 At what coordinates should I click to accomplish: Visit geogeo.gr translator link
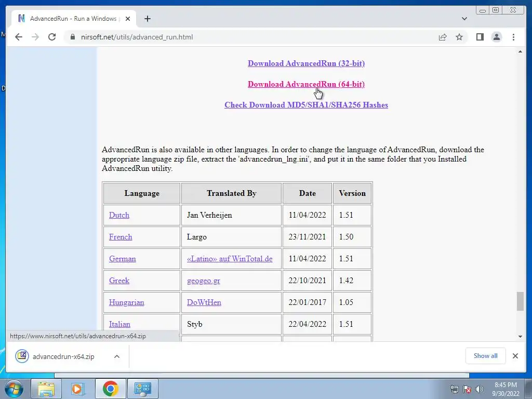click(x=204, y=281)
